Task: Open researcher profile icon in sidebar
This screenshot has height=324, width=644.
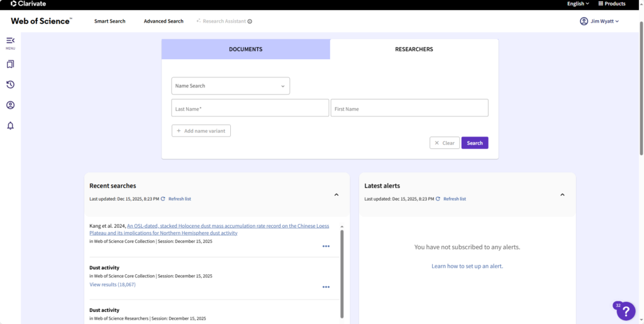Action: click(10, 105)
